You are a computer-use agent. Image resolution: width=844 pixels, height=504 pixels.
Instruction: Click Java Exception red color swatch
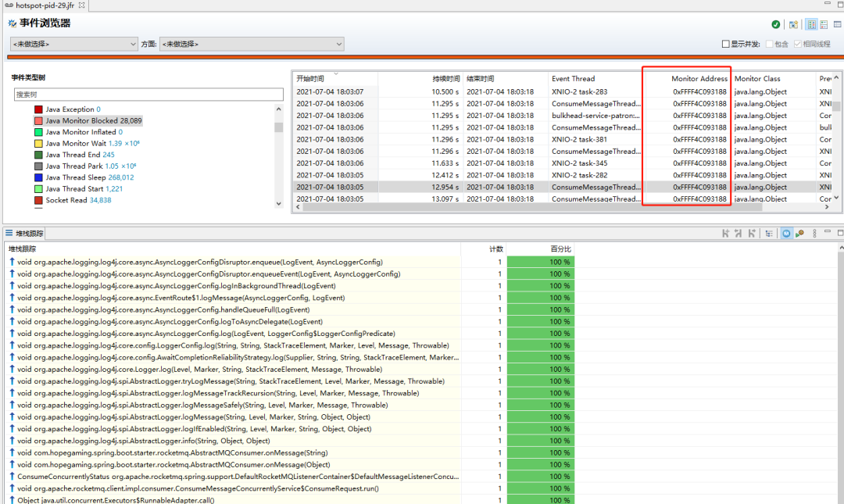[x=39, y=109]
